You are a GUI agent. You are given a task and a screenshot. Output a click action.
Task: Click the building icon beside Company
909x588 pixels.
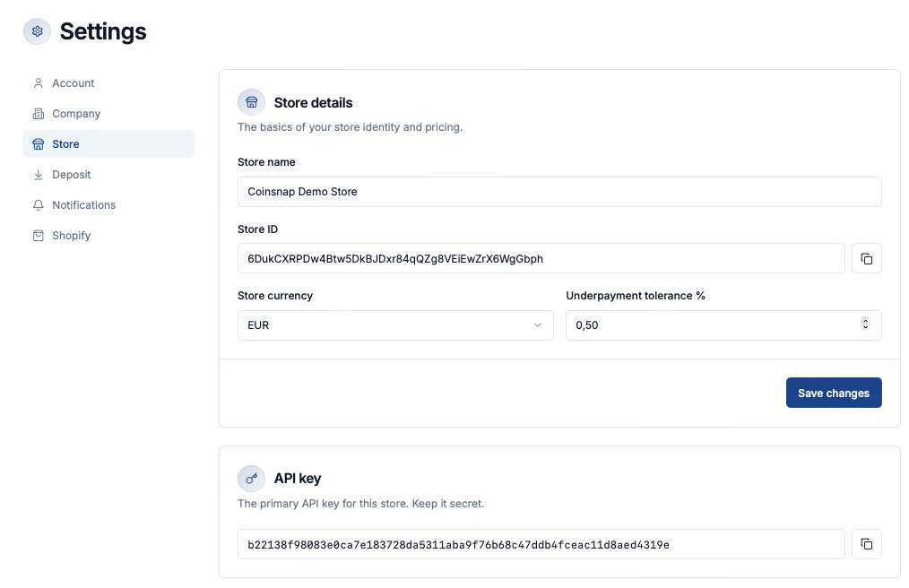tap(39, 114)
